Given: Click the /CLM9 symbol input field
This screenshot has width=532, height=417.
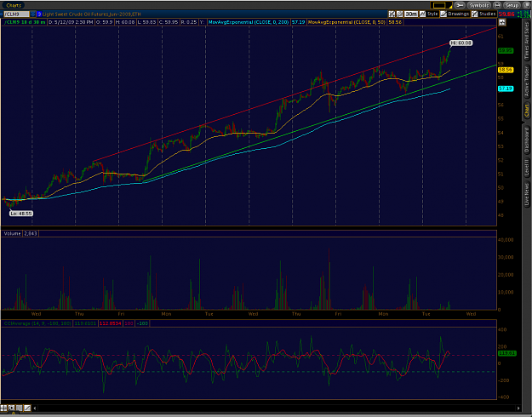Looking at the screenshot, I should tap(16, 14).
